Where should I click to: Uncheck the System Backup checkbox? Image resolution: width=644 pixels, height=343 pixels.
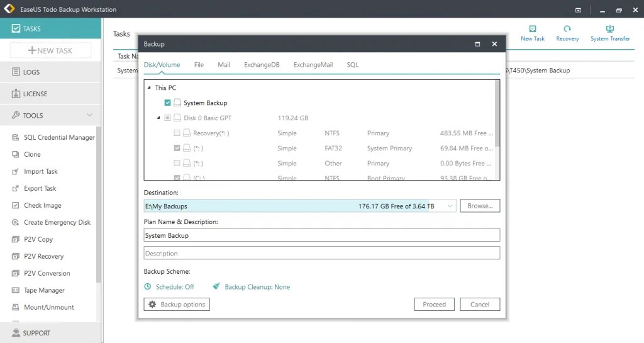point(167,103)
